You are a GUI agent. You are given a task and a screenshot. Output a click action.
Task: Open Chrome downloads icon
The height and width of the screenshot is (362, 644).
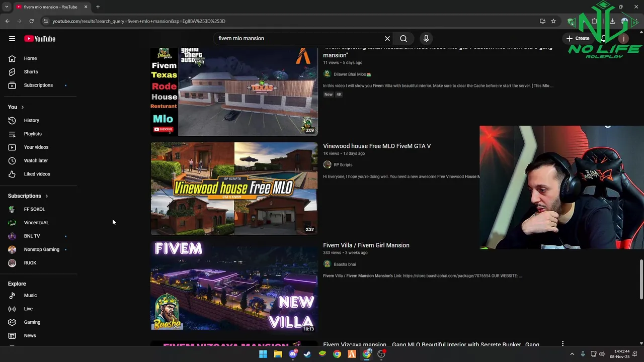point(612,21)
